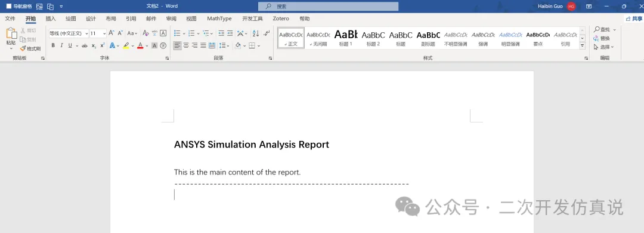Apply borders grid icon
The image size is (644, 233).
[x=252, y=45]
